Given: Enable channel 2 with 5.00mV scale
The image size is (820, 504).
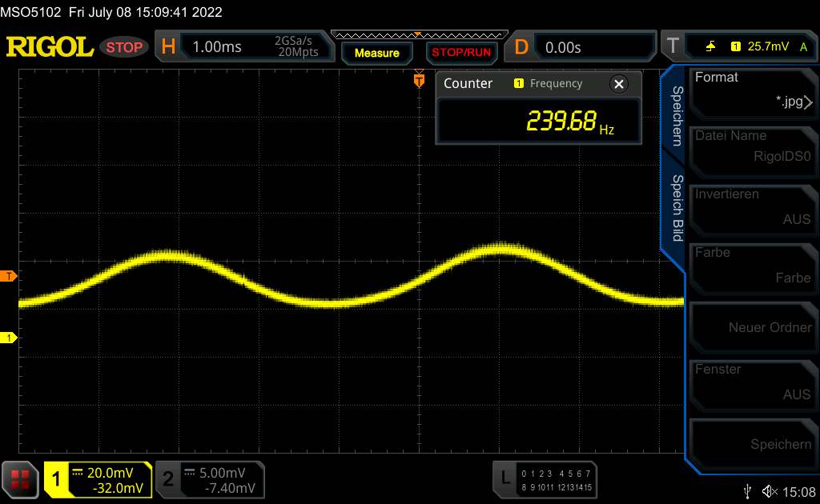Looking at the screenshot, I should point(209,479).
